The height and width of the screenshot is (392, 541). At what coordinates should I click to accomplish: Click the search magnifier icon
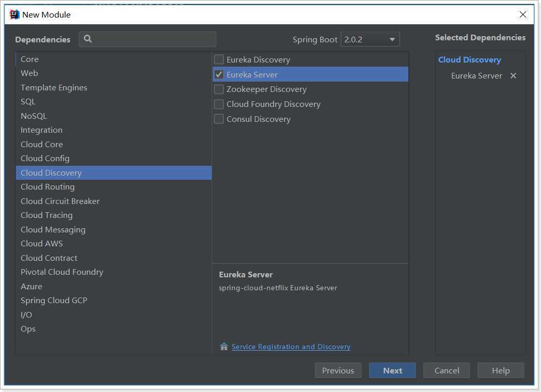(x=88, y=39)
